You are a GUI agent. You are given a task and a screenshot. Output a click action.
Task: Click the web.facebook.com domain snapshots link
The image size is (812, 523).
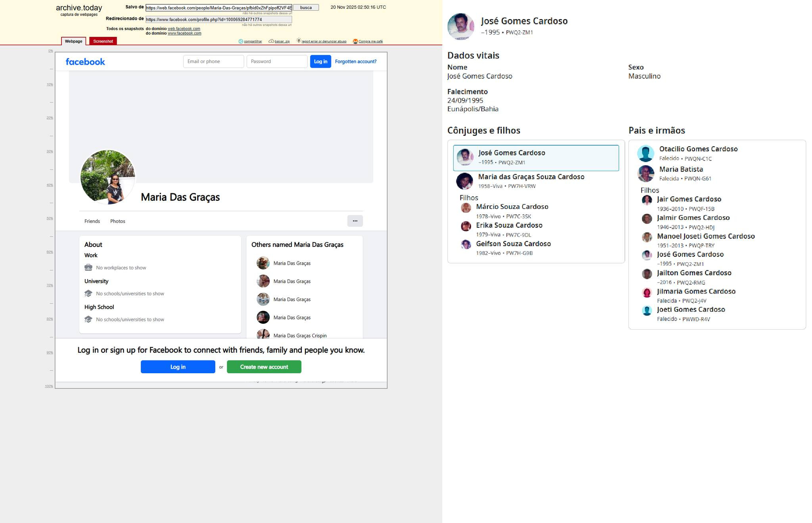coord(184,29)
